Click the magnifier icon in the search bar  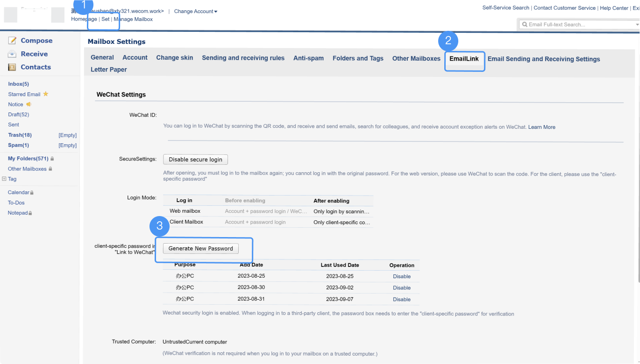525,24
